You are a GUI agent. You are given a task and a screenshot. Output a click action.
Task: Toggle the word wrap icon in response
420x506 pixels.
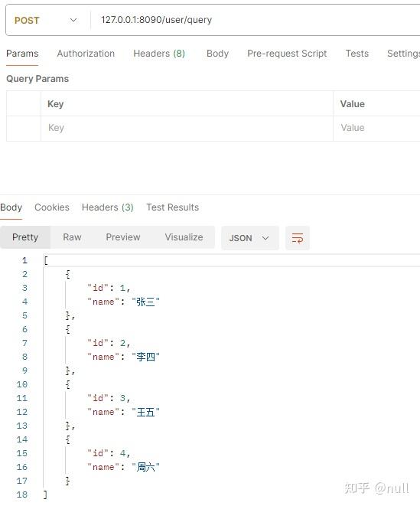[297, 238]
